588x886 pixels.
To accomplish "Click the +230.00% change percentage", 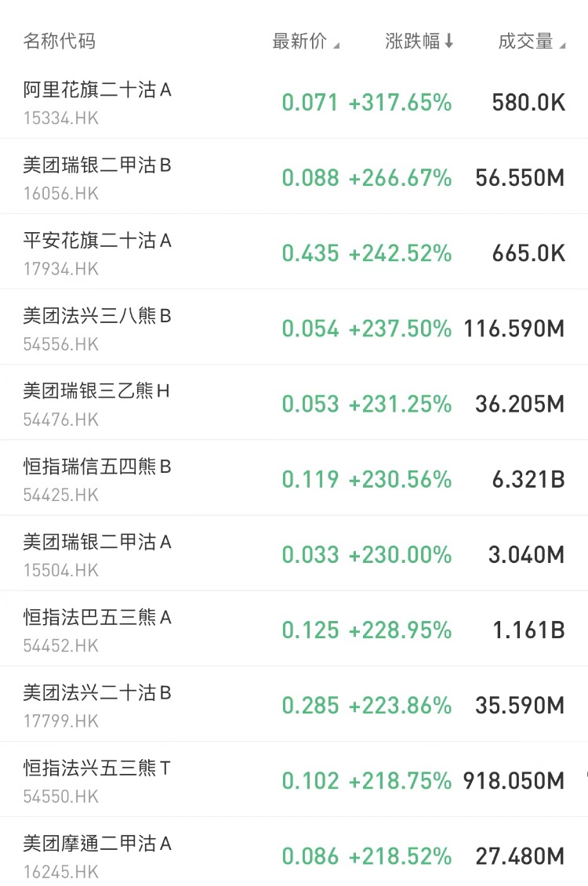I will coord(400,555).
